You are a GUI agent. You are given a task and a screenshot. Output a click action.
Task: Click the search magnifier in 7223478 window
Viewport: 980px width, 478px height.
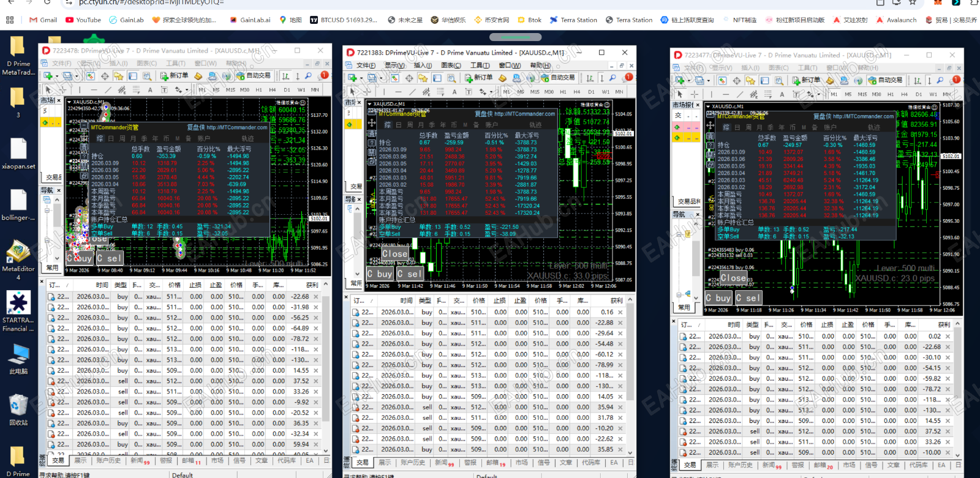pos(308,76)
